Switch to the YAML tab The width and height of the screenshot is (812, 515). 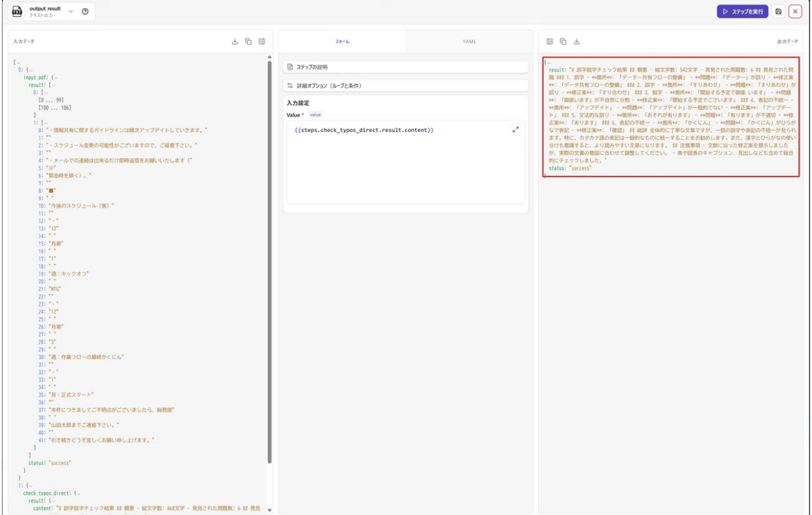(469, 41)
